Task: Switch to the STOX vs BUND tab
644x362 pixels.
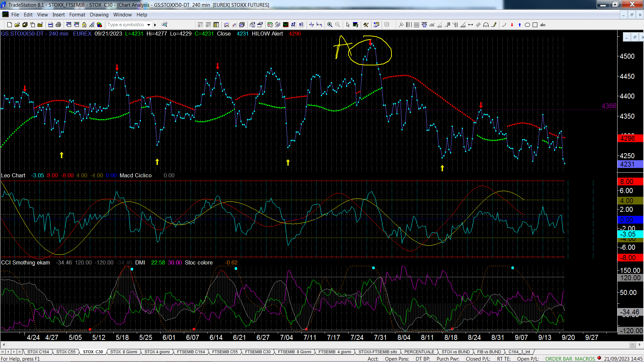Action: 455,352
